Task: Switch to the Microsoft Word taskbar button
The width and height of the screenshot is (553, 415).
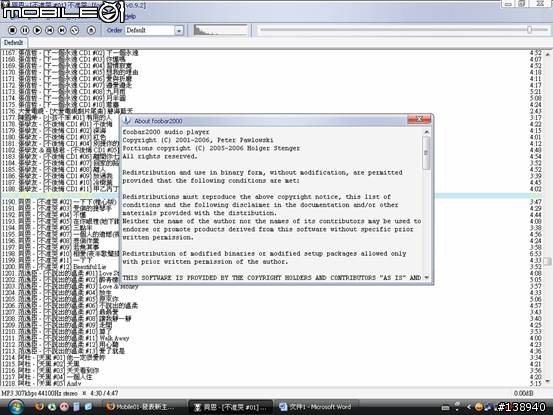Action: pyautogui.click(x=316, y=407)
